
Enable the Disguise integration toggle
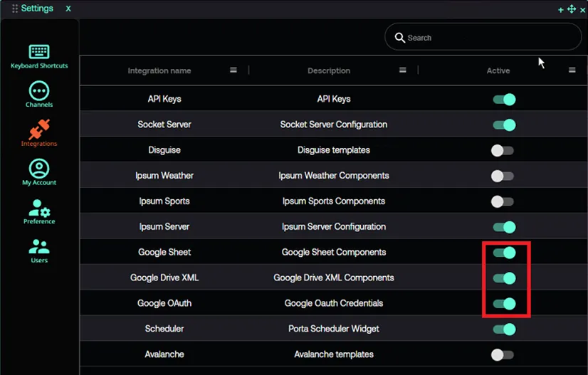coord(503,151)
